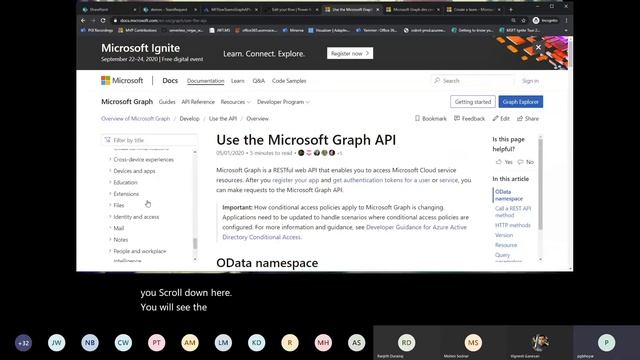Click the Microsoft logo
640x360 pixels.
tap(122, 80)
